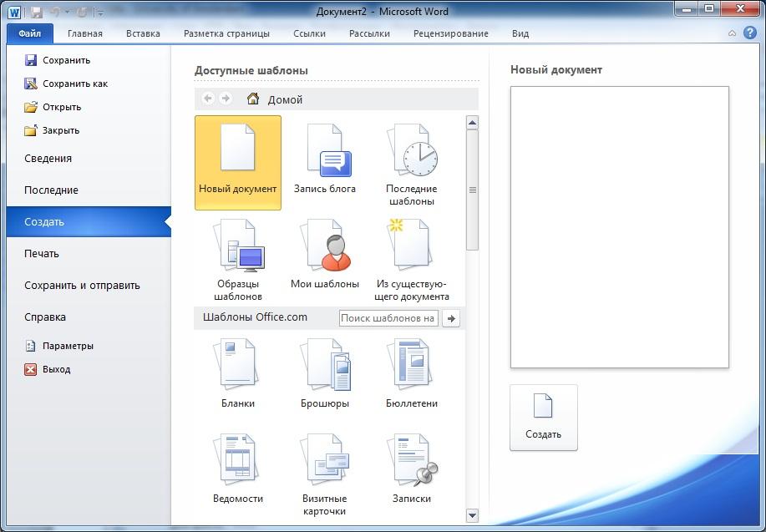Viewport: 766px width, 532px height.
Task: Open the Ведомости template category
Action: click(x=238, y=469)
